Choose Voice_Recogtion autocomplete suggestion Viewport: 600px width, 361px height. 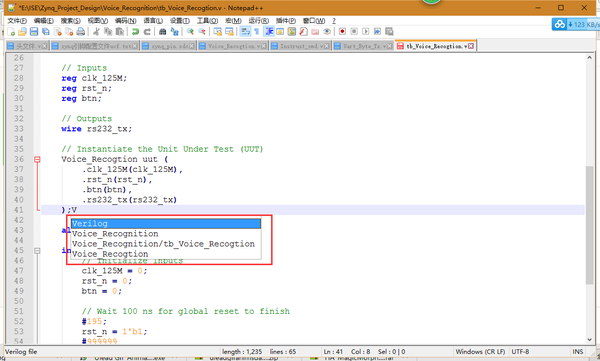coord(166,254)
